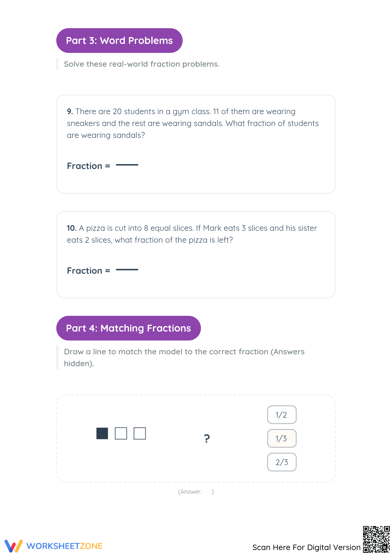Click the Part 3: Word Problems header
The height and width of the screenshot is (555, 392).
(x=119, y=41)
